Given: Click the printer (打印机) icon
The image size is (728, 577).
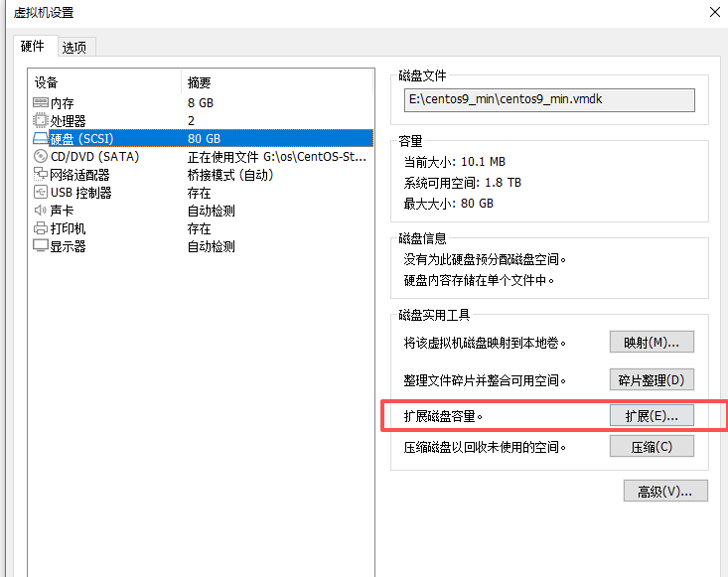Looking at the screenshot, I should tap(41, 228).
